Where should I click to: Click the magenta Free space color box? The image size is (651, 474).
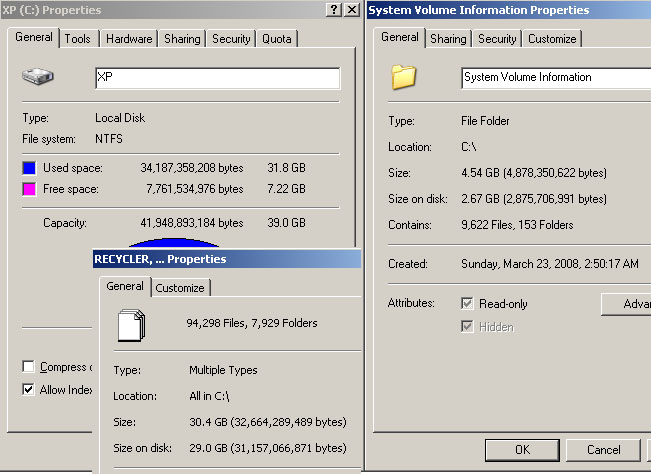click(x=29, y=188)
